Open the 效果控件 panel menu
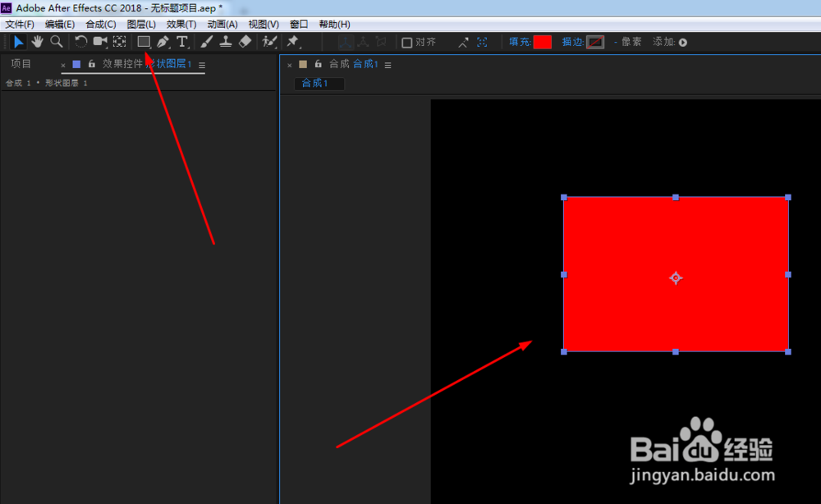 [x=202, y=65]
